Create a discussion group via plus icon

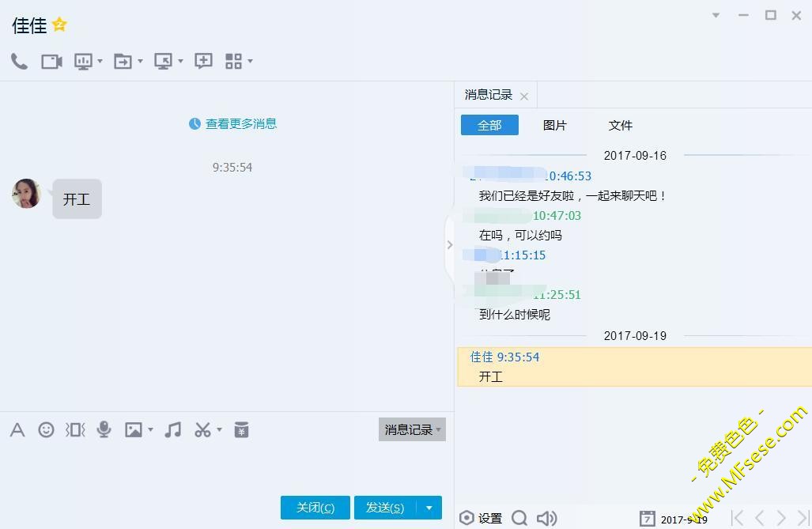(203, 61)
